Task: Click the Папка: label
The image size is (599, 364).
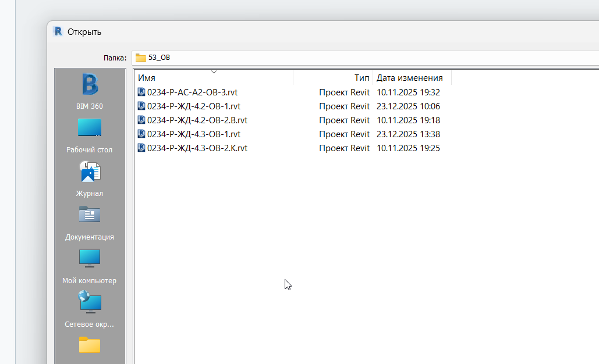Action: coord(115,58)
